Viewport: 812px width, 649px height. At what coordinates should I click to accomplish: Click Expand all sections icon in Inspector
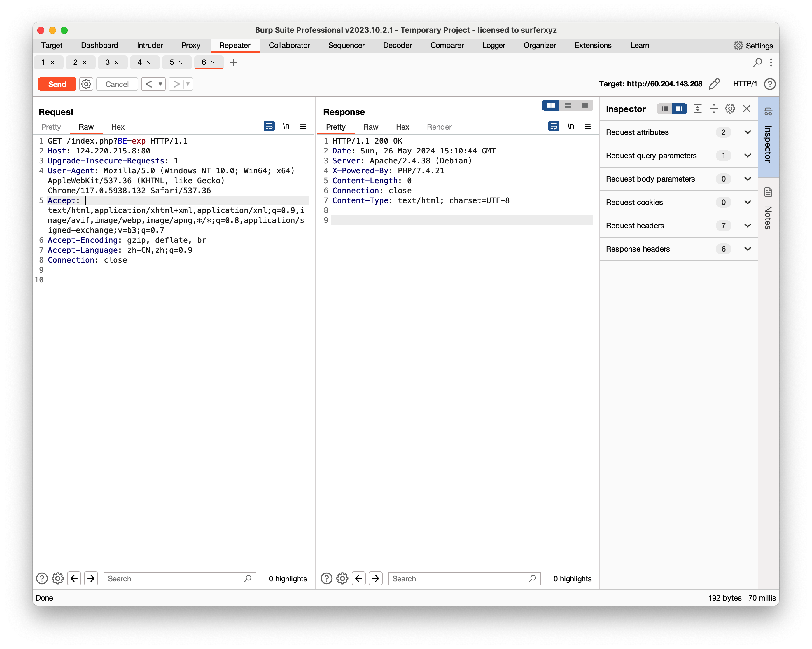697,109
